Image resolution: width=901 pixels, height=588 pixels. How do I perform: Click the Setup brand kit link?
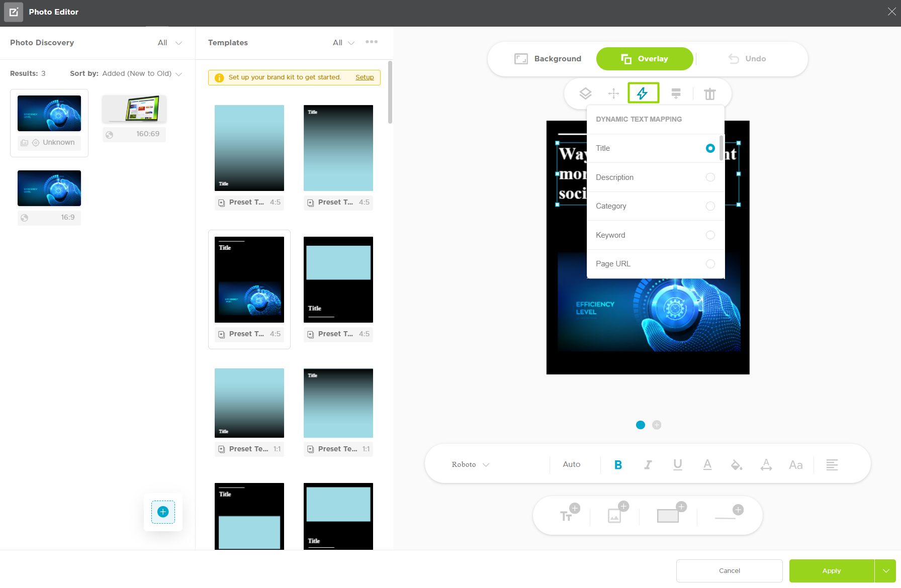pos(365,77)
